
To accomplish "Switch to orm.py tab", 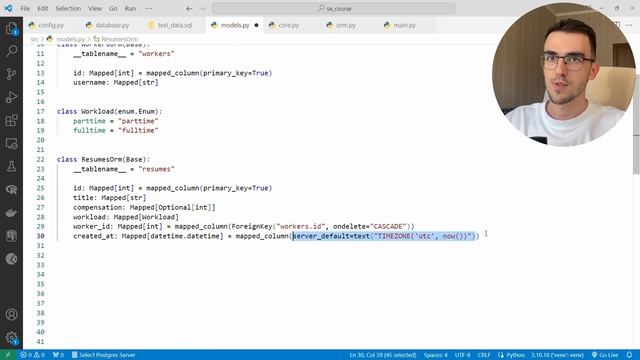I will [x=346, y=25].
